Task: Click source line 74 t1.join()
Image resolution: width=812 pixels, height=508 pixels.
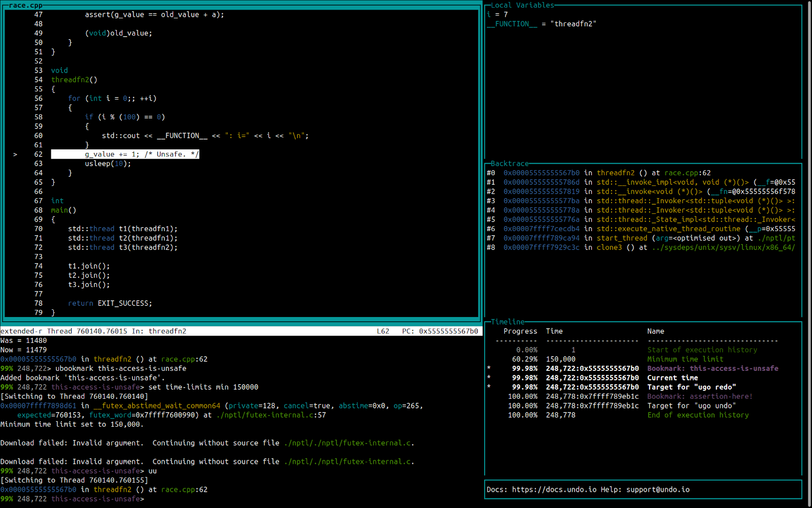Action: point(89,266)
